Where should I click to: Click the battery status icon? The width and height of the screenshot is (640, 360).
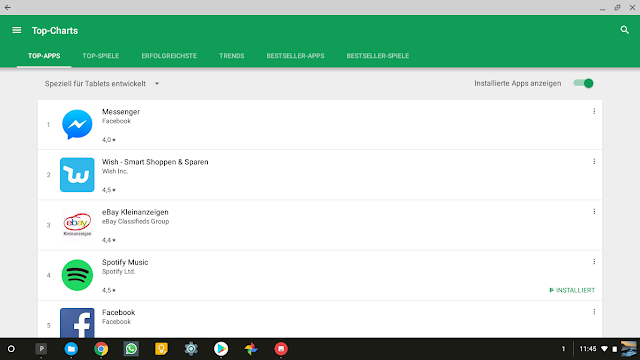pyautogui.click(x=615, y=349)
